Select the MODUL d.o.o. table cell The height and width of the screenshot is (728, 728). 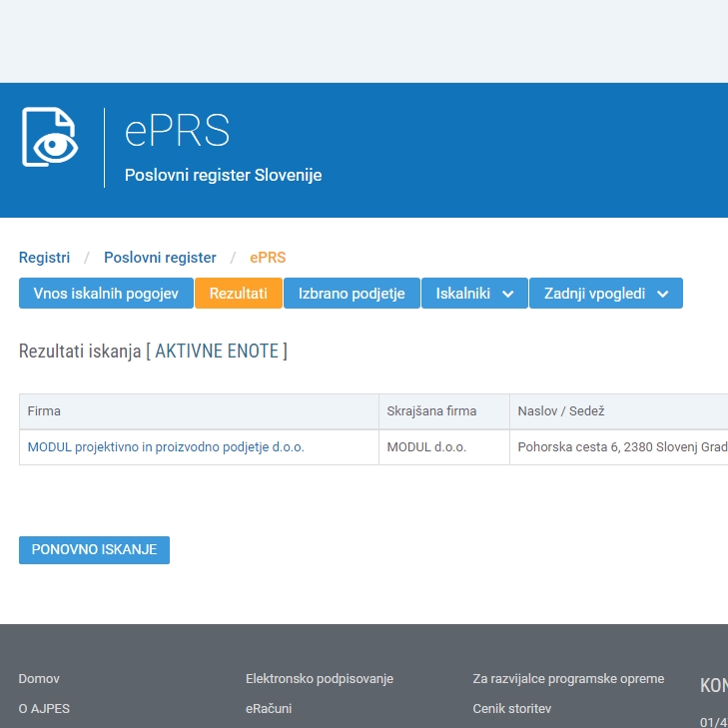pos(444,447)
